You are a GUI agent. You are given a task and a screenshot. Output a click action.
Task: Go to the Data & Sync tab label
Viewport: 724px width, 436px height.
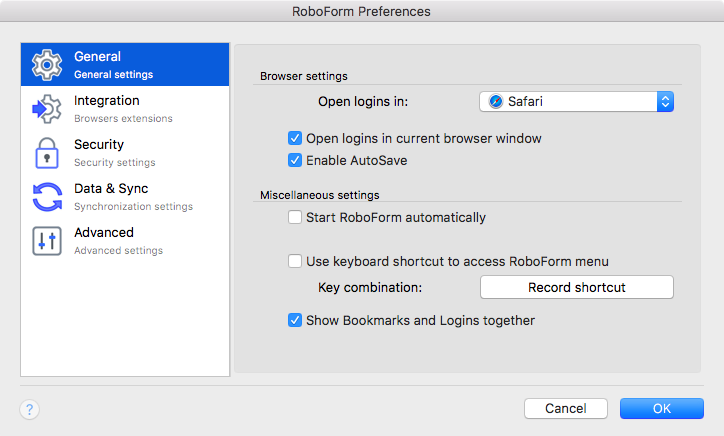(x=111, y=188)
